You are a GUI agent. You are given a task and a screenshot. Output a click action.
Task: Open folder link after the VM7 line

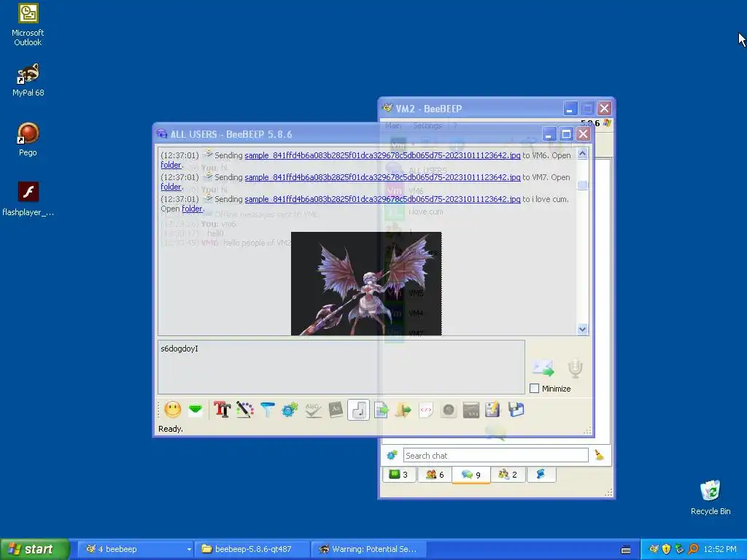(x=171, y=187)
